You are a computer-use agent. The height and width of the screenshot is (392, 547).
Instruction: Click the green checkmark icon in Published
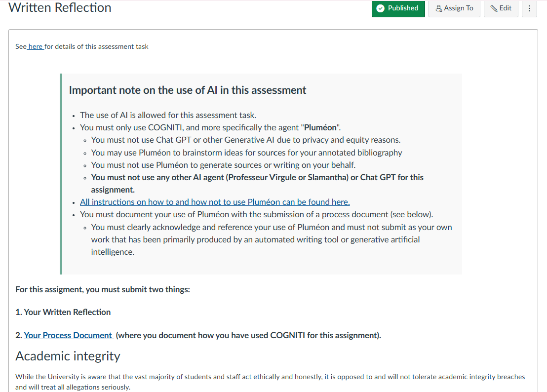pos(380,8)
